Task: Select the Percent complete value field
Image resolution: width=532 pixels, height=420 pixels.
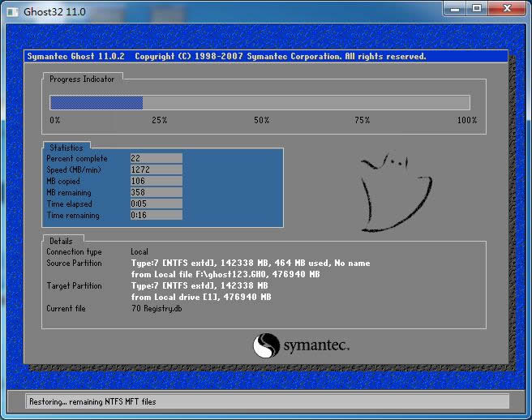Action: pyautogui.click(x=156, y=159)
